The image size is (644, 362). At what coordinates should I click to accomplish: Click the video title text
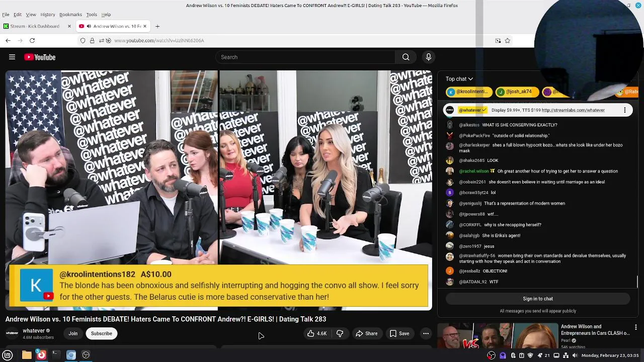[166, 319]
